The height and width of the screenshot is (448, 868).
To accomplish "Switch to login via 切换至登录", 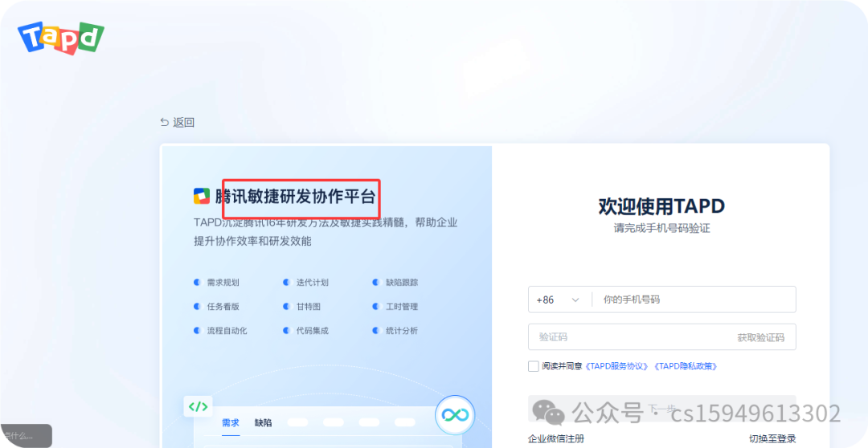I will (x=772, y=438).
